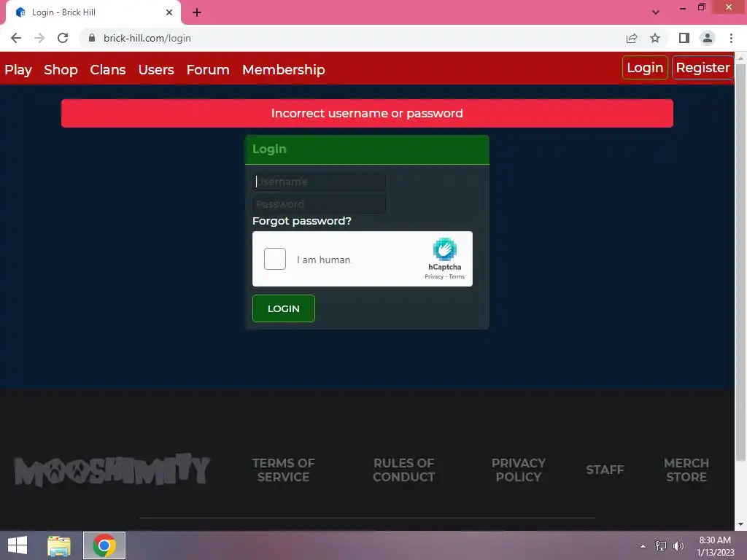747x560 pixels.
Task: Open the Chrome side panel icon
Action: click(684, 38)
